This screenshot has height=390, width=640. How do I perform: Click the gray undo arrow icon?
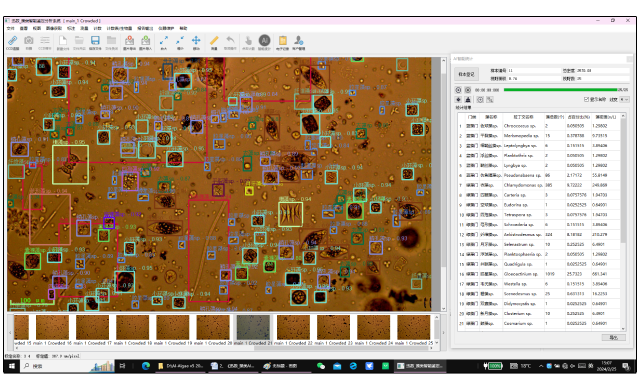coord(231,40)
